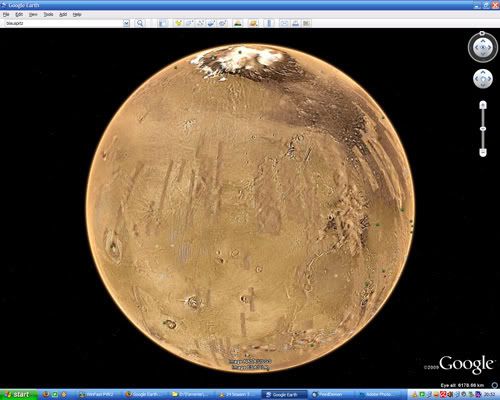Viewport: 500px width, 400px height.
Task: Rotate view with Look joystick left arrow
Action: click(476, 48)
